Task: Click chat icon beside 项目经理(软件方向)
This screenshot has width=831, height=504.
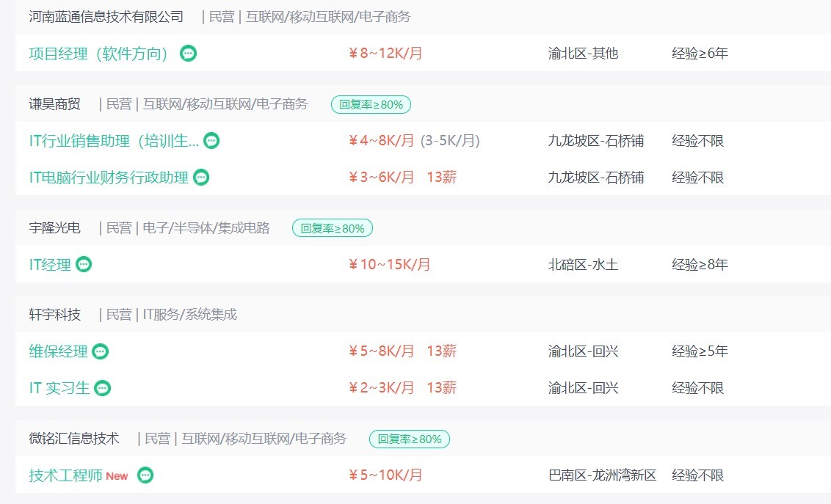Action: point(189,54)
